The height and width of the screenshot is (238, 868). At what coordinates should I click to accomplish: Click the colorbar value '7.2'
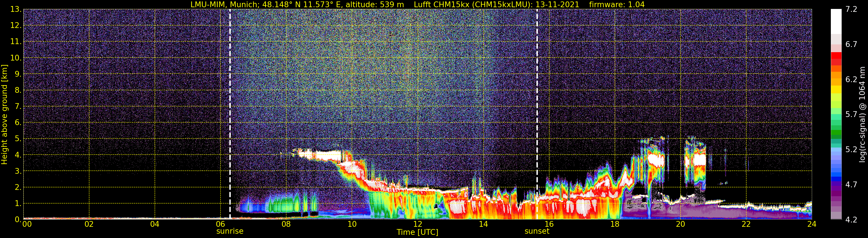click(851, 9)
